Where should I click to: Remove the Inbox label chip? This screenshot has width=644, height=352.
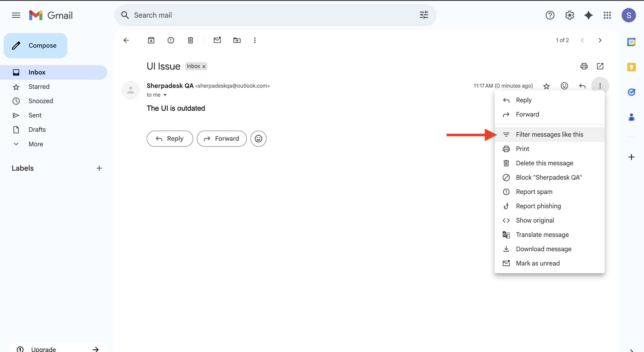tap(204, 66)
